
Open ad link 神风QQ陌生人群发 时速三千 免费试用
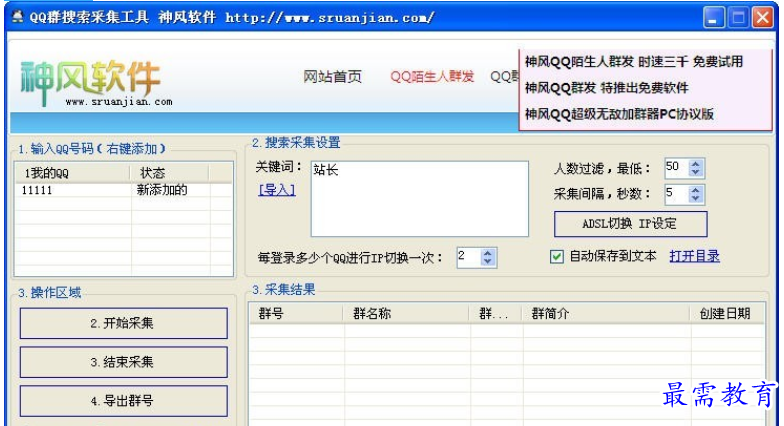click(x=634, y=62)
